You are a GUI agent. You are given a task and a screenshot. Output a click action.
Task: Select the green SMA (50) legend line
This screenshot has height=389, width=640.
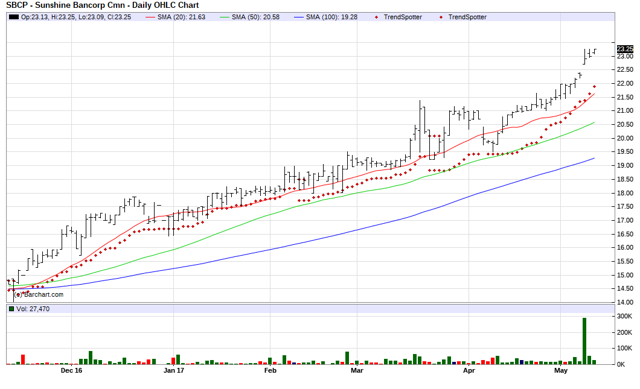pos(224,17)
